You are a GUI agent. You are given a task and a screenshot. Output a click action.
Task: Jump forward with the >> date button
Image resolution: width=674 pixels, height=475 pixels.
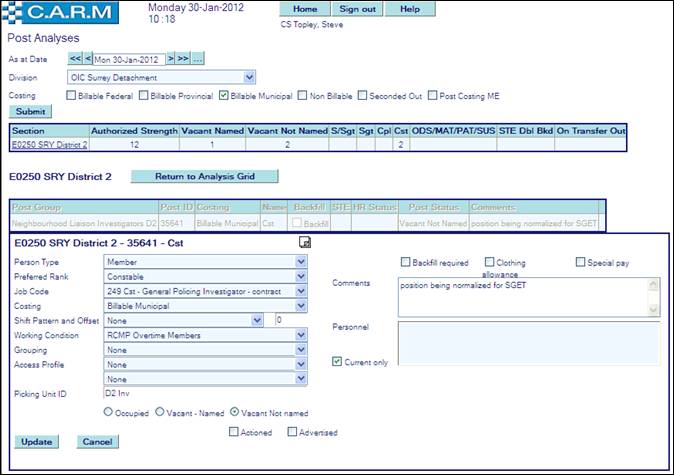[183, 59]
